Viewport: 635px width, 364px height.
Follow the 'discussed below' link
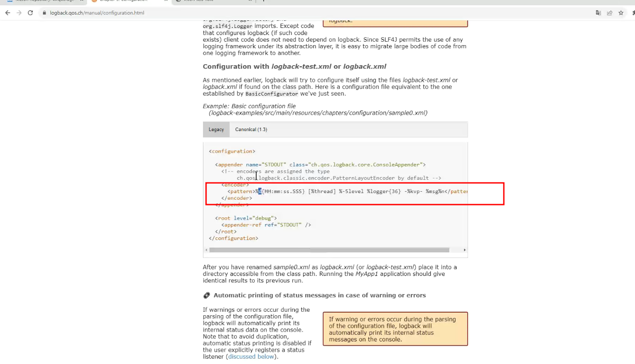click(251, 356)
